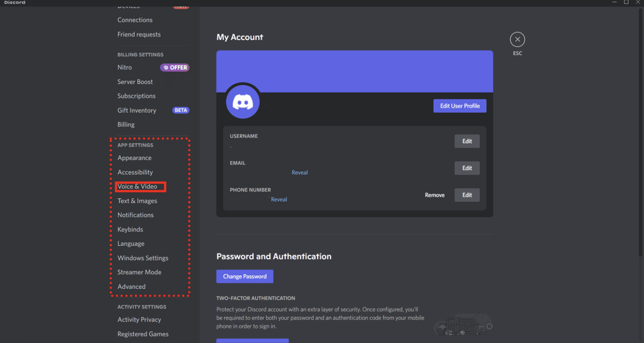The image size is (644, 343).
Task: Open Language settings
Action: pyautogui.click(x=131, y=243)
